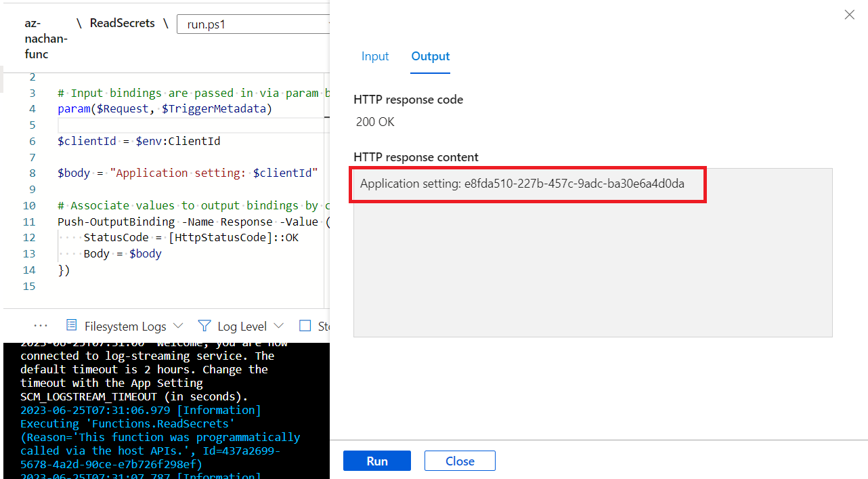Click the Log Level filter funnel icon

pos(204,326)
